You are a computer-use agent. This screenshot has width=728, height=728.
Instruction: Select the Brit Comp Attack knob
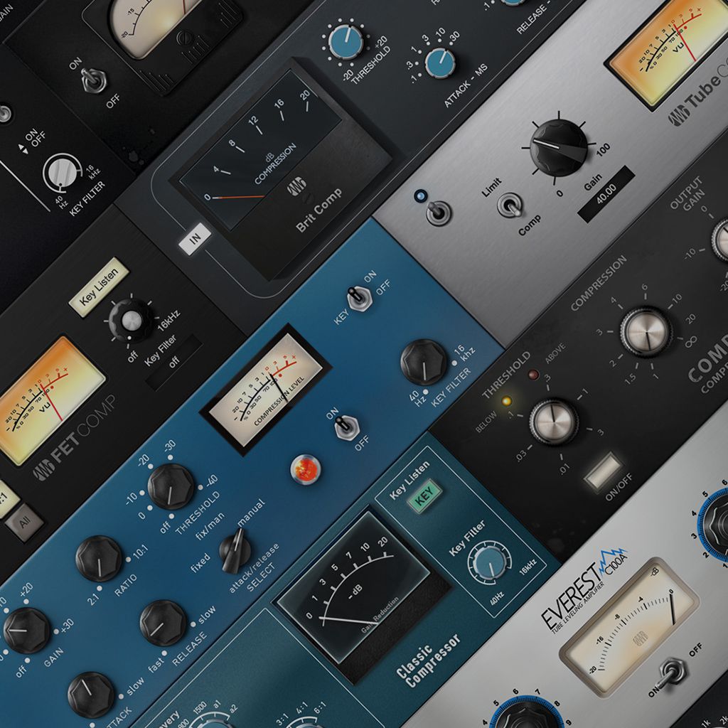pos(440,63)
